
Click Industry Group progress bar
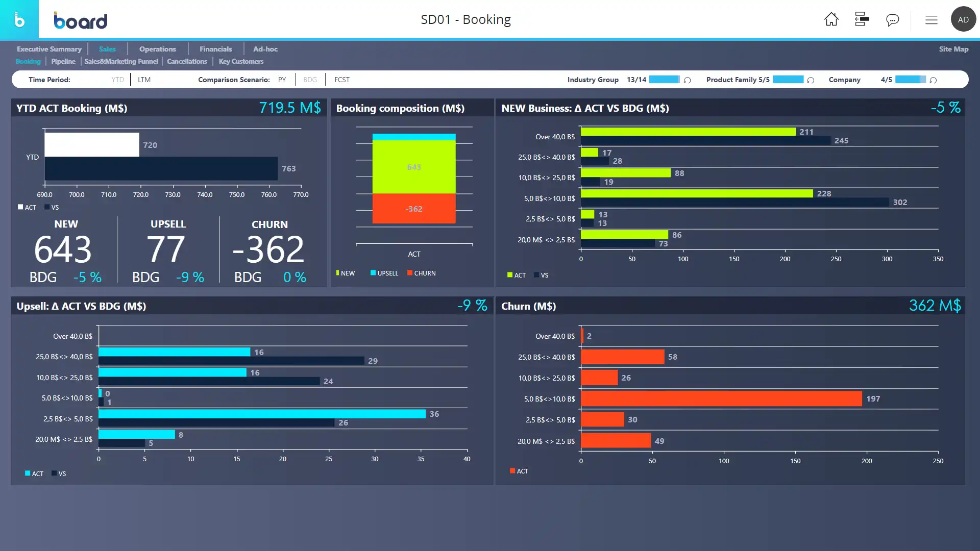(665, 80)
